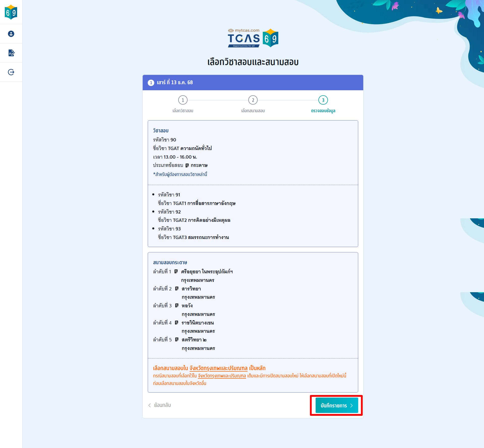Click the paper icon next to หอวัง venue
Image resolution: width=484 pixels, height=448 pixels.
pyautogui.click(x=177, y=306)
